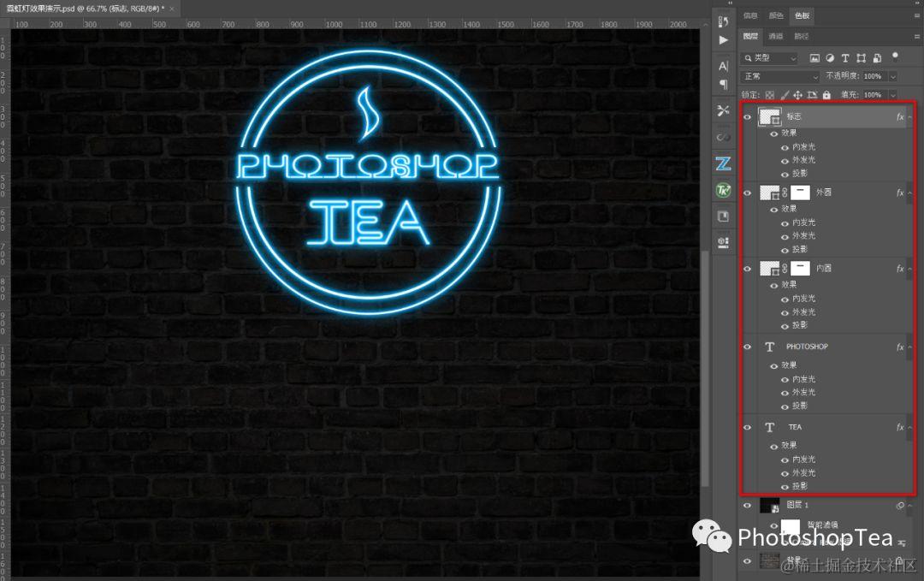Open the green TK plugin panel
This screenshot has width=924, height=581.
(724, 190)
